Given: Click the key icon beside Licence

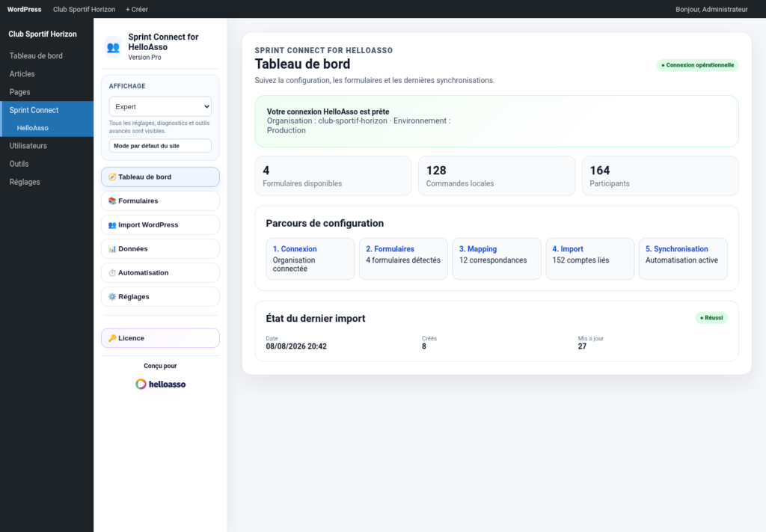Looking at the screenshot, I should pos(112,338).
